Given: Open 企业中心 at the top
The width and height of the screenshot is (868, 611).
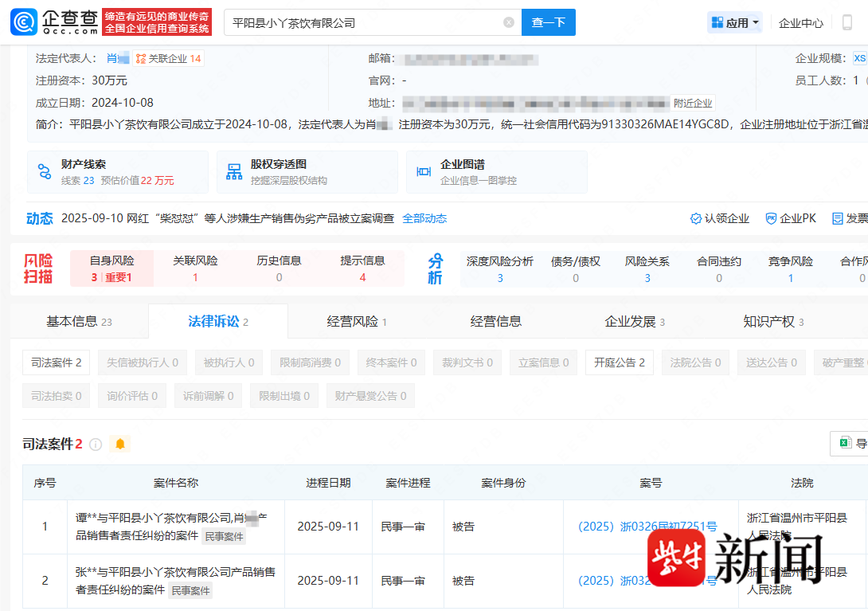Looking at the screenshot, I should point(800,23).
